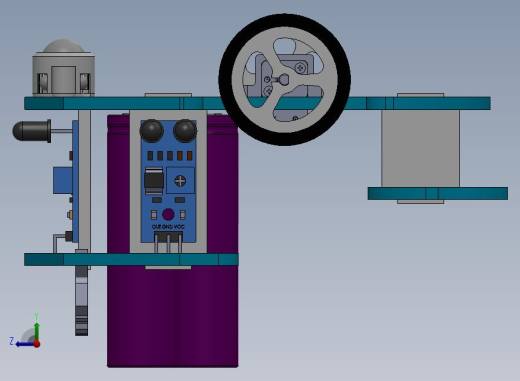Viewport: 520px width, 381px height.
Task: Pick the magenta round component on blue board
Action: pyautogui.click(x=168, y=214)
